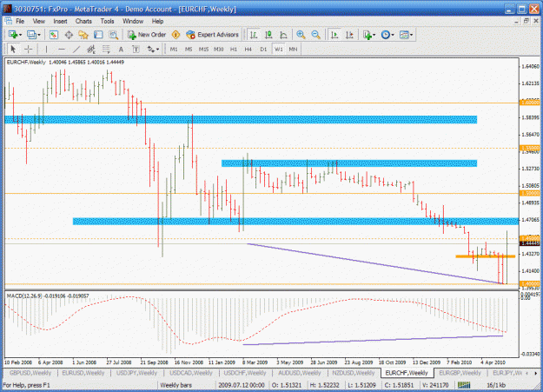Toggle Auto Scroll to latest bar
The width and height of the screenshot is (543, 392).
[x=334, y=35]
